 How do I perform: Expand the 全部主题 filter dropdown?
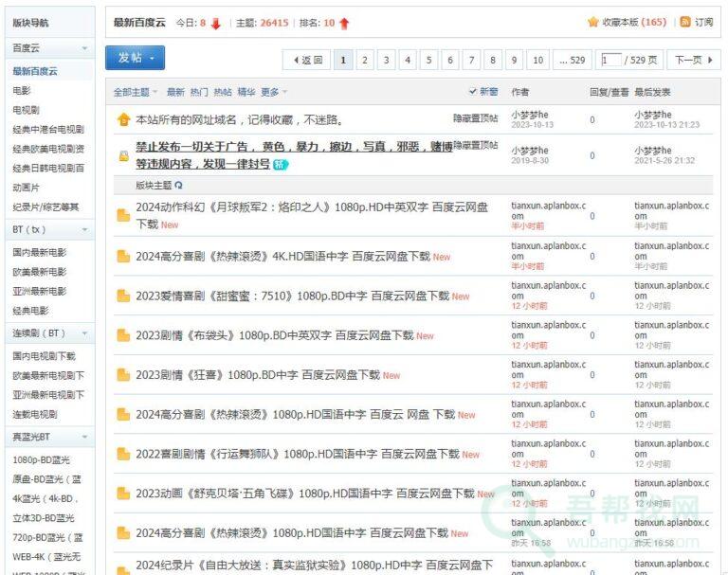[136, 92]
